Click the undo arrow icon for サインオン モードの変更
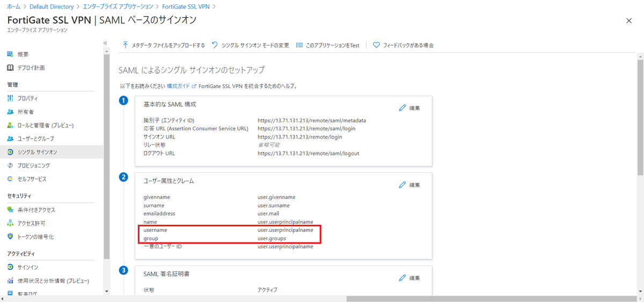Viewport: 644px width, 302px height. click(x=215, y=45)
